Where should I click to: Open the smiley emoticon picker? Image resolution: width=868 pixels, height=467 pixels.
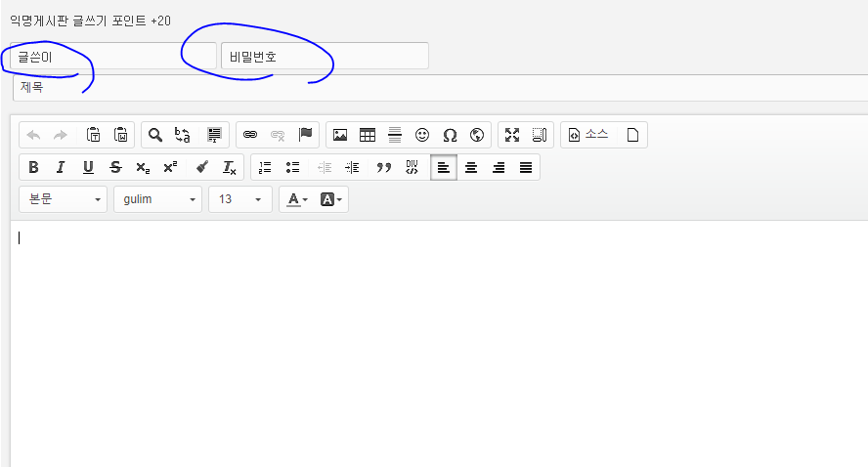coord(422,135)
